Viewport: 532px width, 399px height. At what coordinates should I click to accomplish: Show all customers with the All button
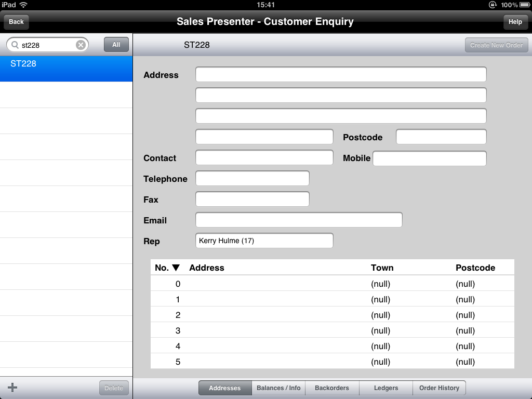[x=116, y=45]
